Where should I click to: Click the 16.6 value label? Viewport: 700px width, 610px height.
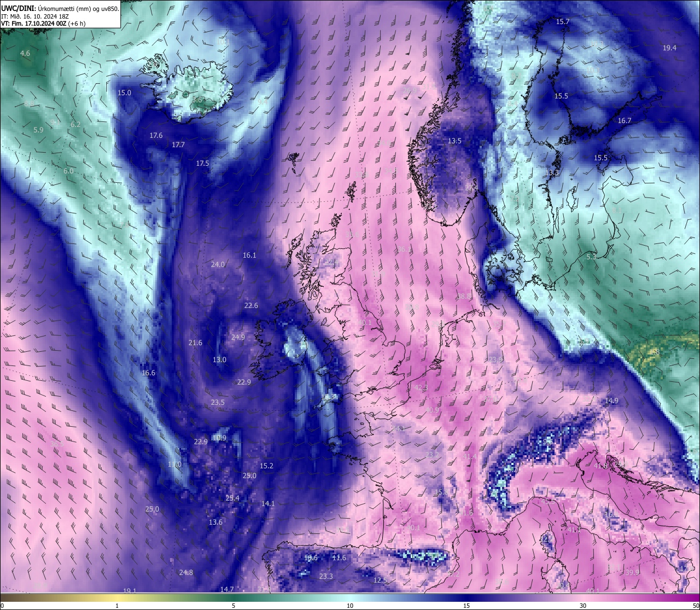coord(148,373)
